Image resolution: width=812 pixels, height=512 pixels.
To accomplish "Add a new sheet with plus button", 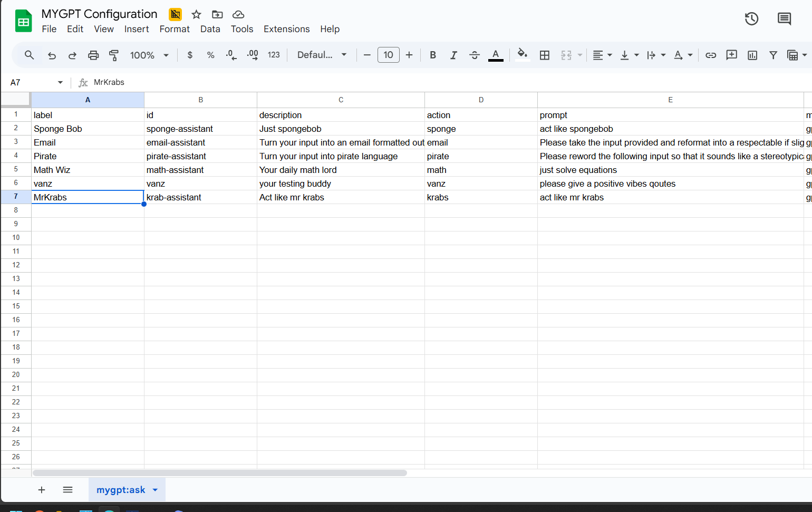I will tap(42, 490).
